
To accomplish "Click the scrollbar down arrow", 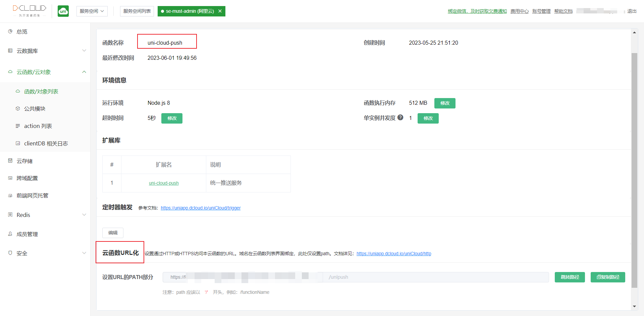I will tap(634, 306).
